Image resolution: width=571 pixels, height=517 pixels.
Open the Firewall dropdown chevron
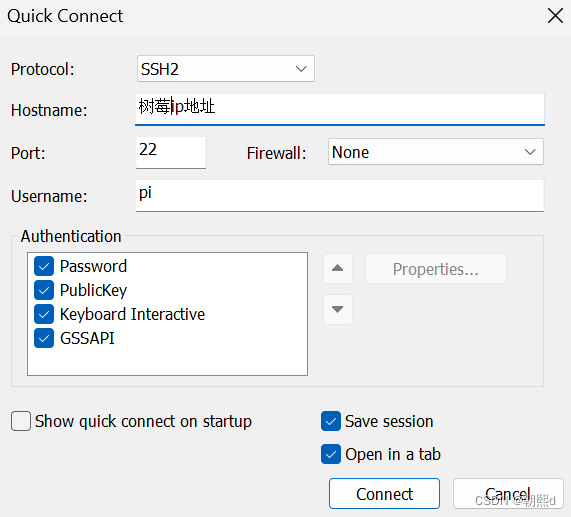530,152
